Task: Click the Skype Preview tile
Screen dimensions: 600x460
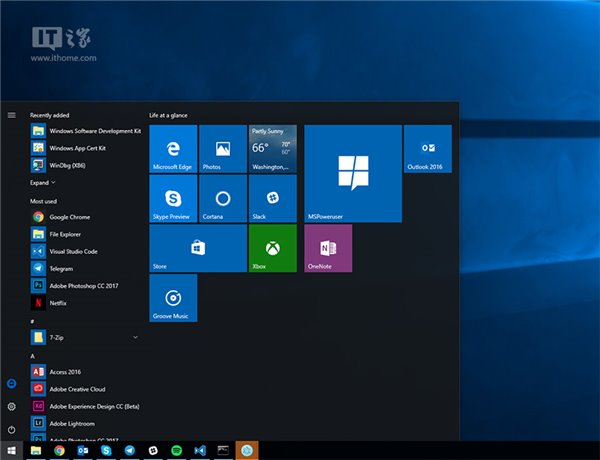Action: tap(173, 198)
